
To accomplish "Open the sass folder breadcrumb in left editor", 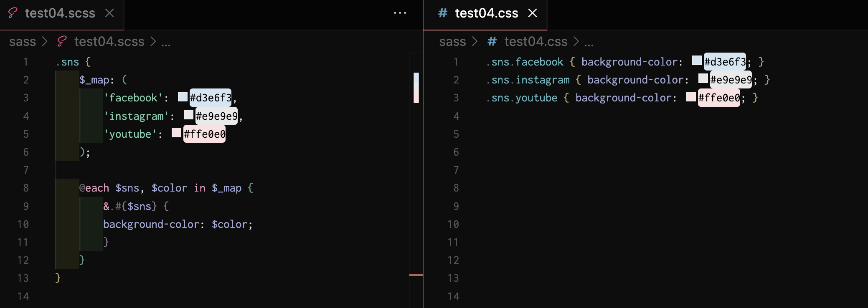I will pos(23,41).
